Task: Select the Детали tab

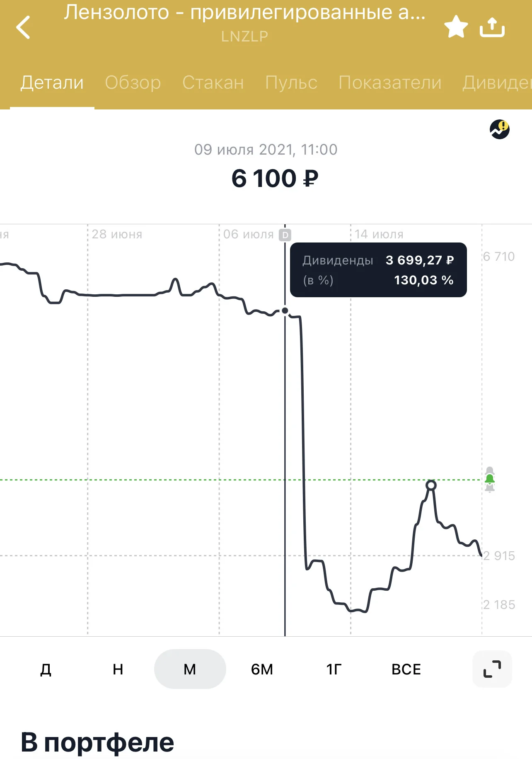Action: (x=52, y=82)
